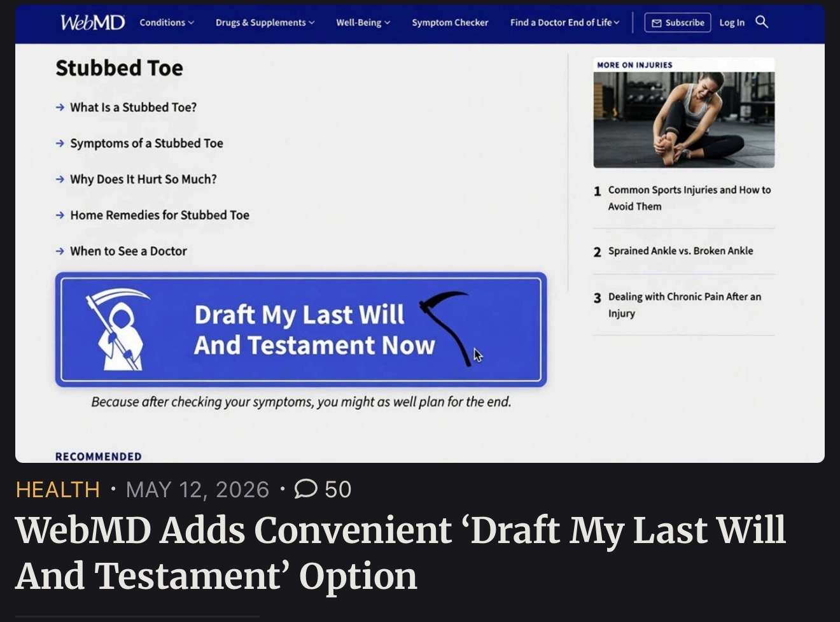Image resolution: width=840 pixels, height=622 pixels.
Task: Click the comment bubble icon
Action: coord(305,489)
